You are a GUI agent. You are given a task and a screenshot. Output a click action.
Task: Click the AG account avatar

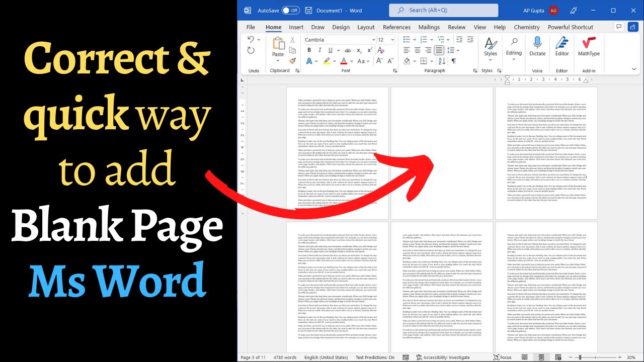click(x=553, y=10)
